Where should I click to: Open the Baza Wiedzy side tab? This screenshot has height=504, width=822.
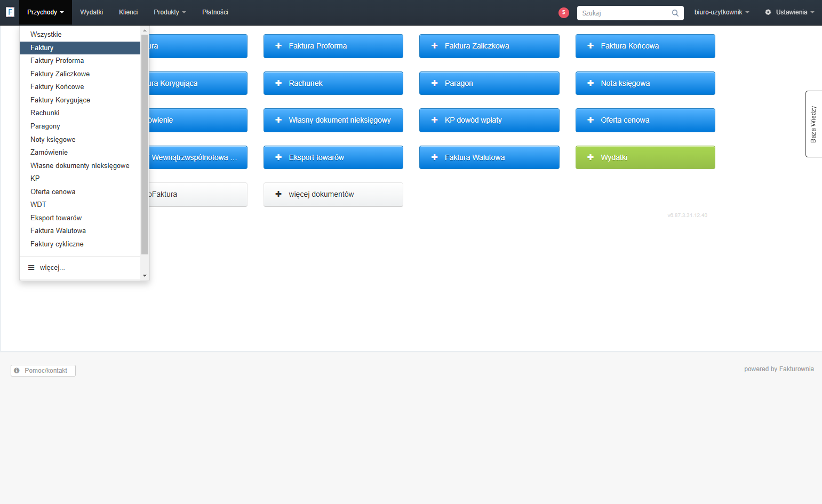click(813, 124)
